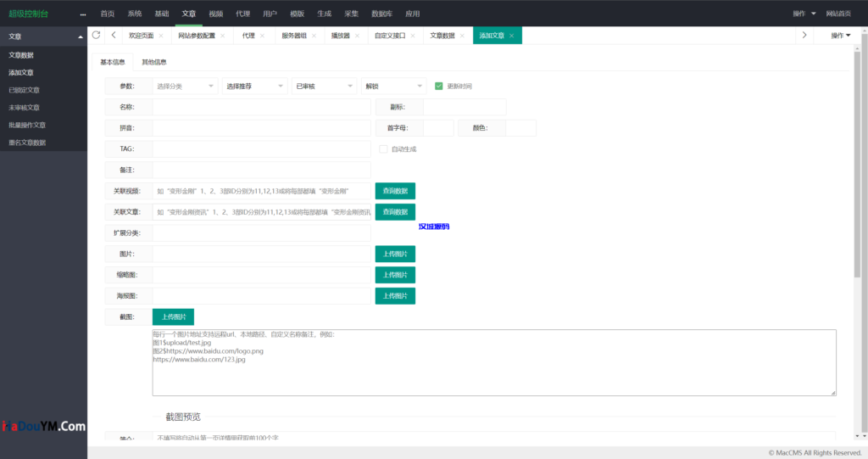Click the 超级控制台 logo text
868x459 pixels.
(x=28, y=14)
